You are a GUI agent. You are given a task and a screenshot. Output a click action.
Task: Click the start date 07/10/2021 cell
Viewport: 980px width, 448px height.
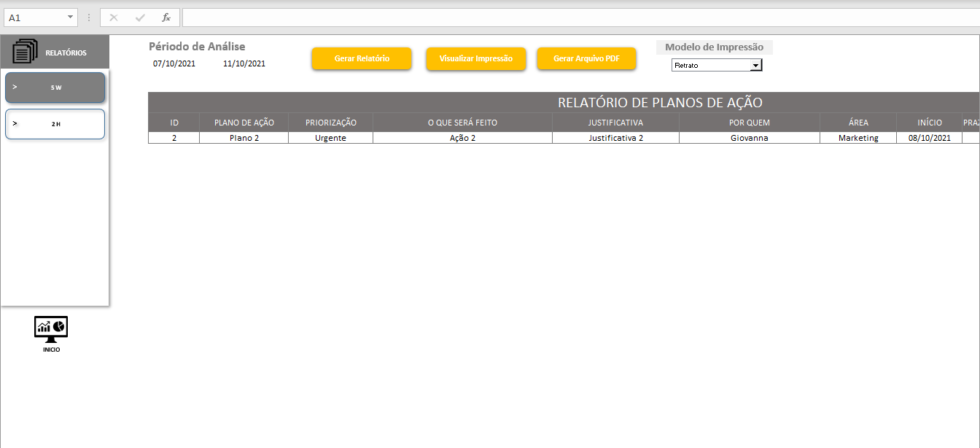[x=174, y=64]
